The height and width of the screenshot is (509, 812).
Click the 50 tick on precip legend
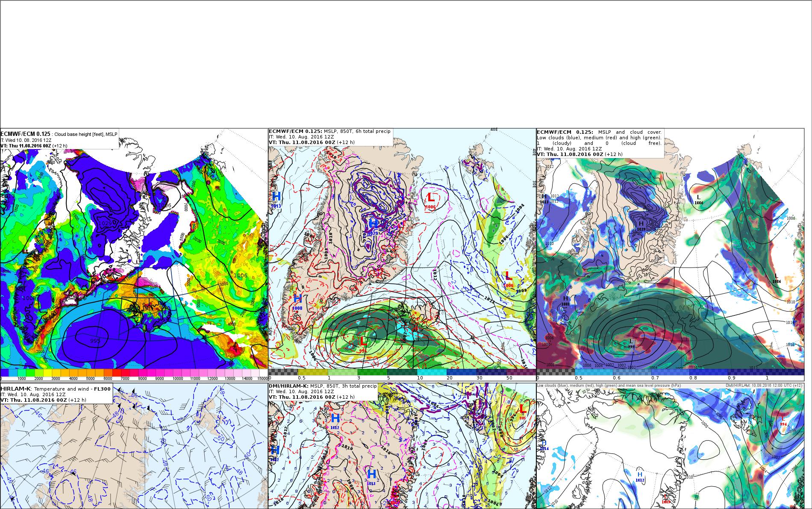(509, 378)
